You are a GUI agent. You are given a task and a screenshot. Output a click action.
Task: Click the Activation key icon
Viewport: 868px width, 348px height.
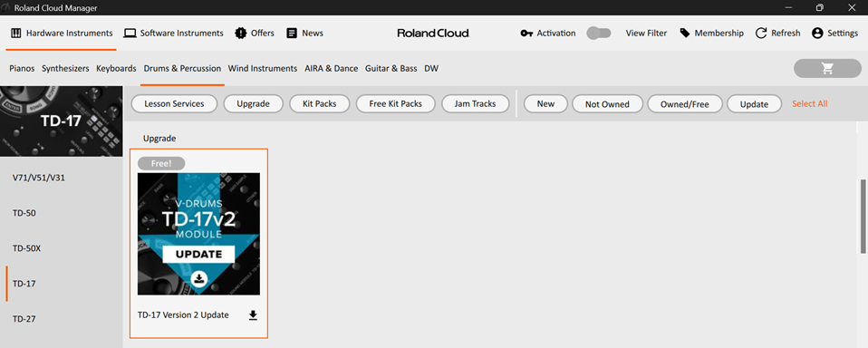pyautogui.click(x=526, y=34)
